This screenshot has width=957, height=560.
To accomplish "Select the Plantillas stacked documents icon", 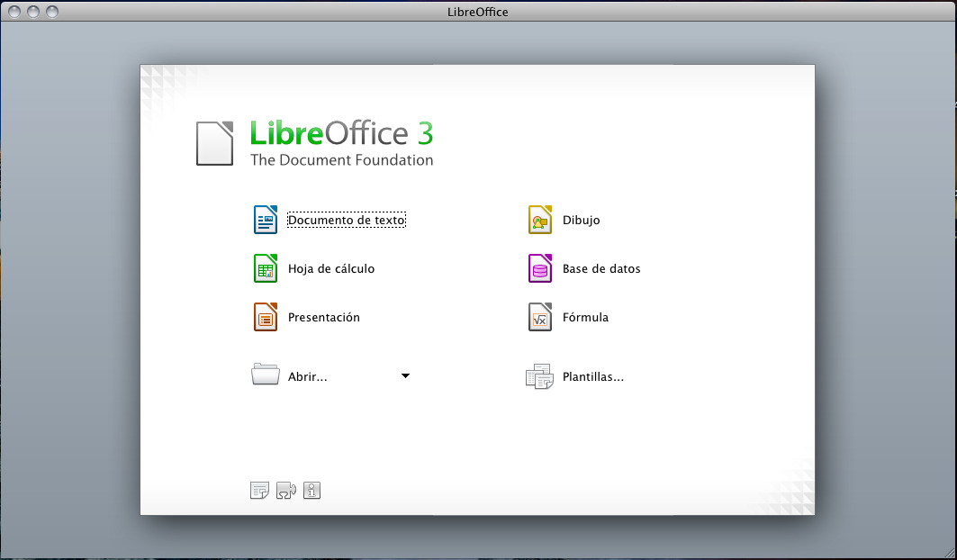I will (539, 375).
